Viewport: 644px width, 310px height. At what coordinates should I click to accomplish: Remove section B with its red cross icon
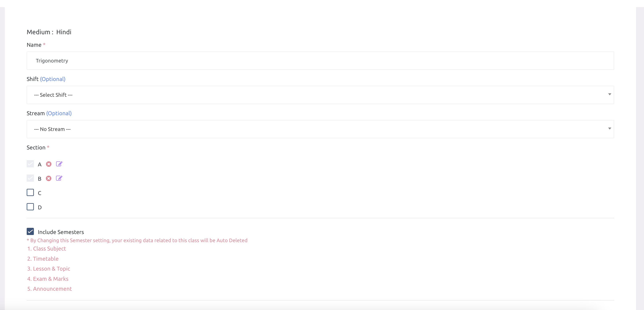point(49,178)
